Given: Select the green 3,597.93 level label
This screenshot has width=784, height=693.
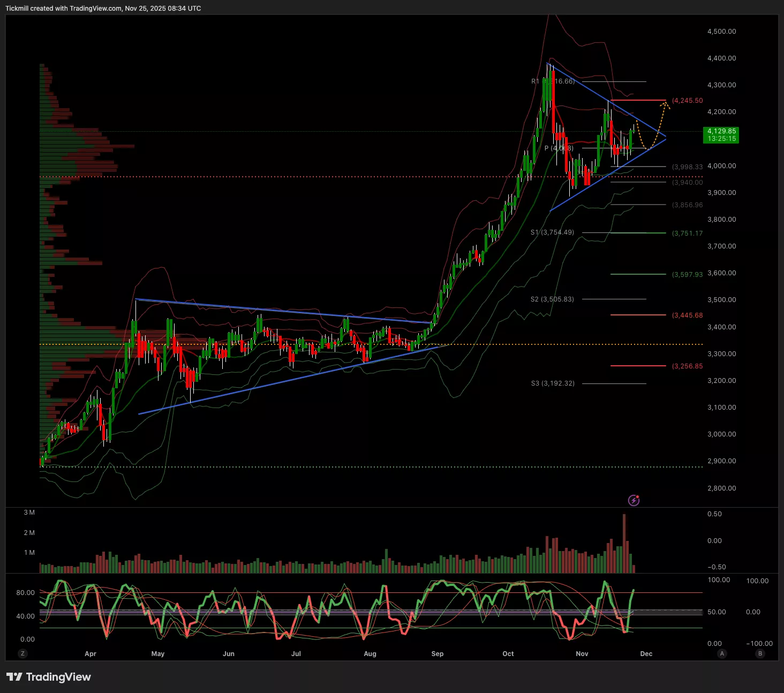Looking at the screenshot, I should tap(687, 275).
